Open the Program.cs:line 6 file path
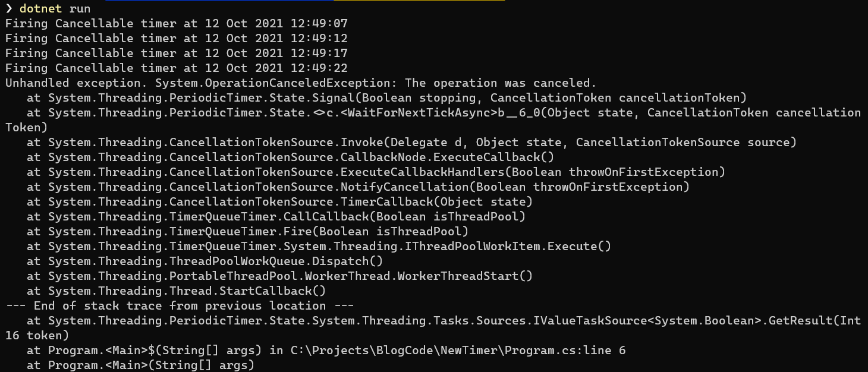 458,351
